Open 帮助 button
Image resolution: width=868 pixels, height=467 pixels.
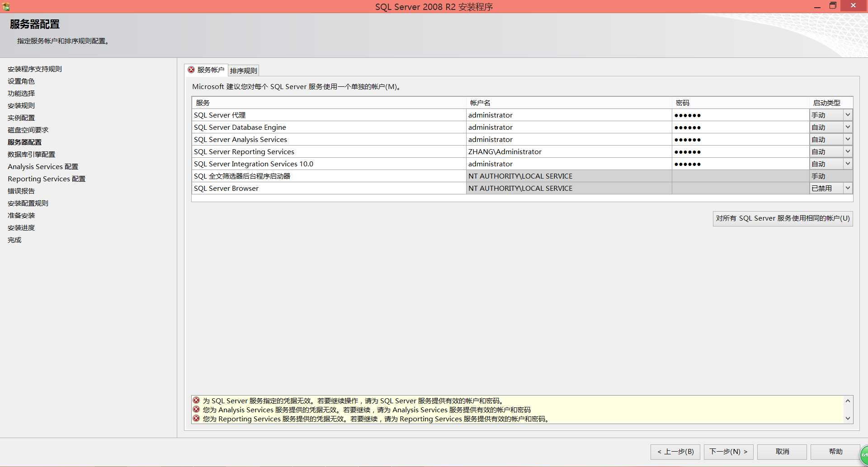click(x=835, y=452)
